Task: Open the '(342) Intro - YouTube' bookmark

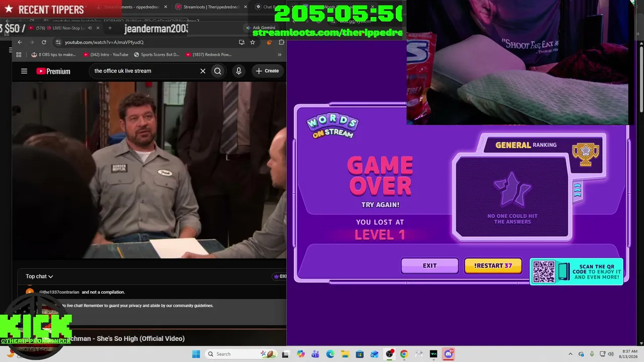Action: [106, 54]
